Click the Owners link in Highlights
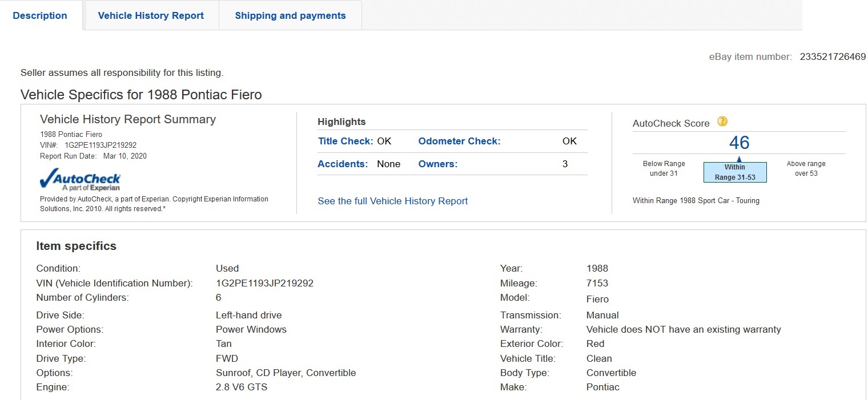 [438, 164]
